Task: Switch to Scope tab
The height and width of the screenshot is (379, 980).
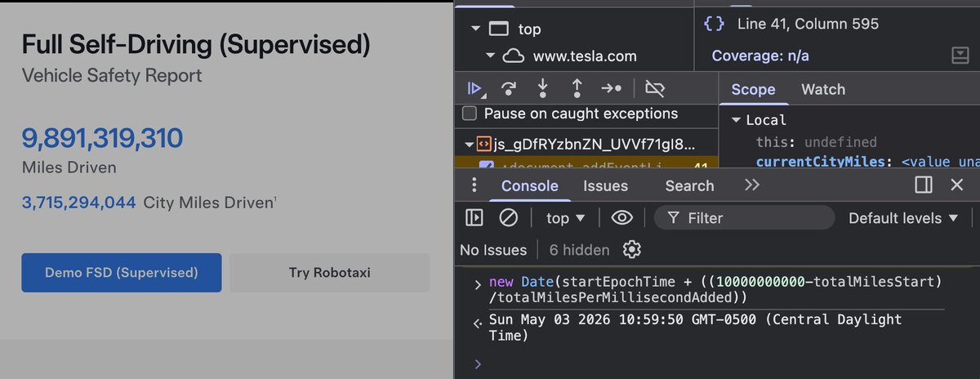Action: (753, 89)
